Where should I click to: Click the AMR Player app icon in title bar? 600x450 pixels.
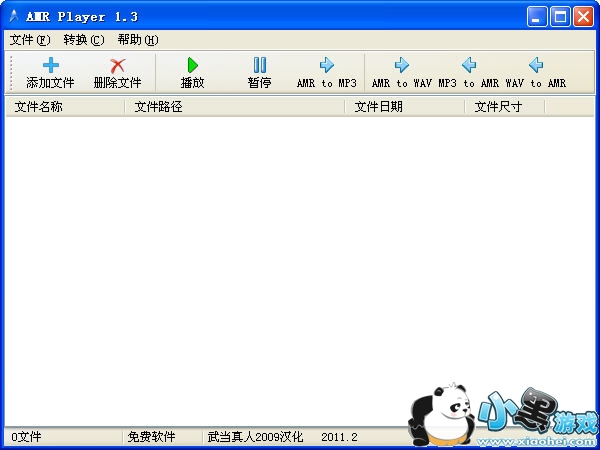click(14, 16)
